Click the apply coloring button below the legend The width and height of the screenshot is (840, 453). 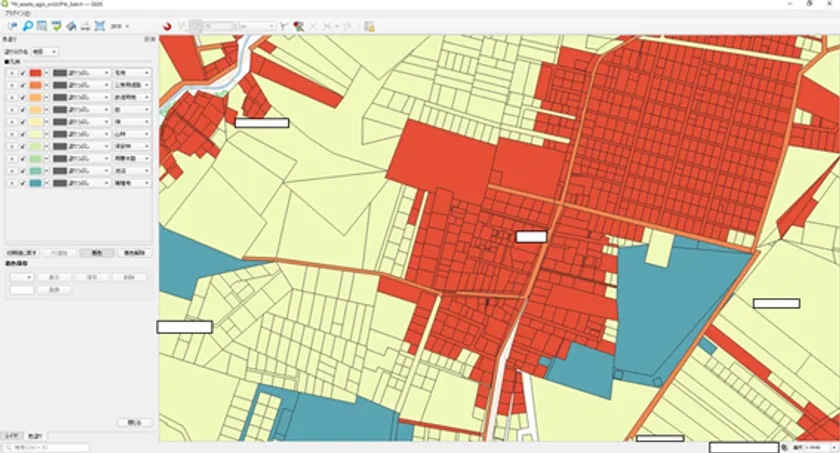tap(96, 253)
